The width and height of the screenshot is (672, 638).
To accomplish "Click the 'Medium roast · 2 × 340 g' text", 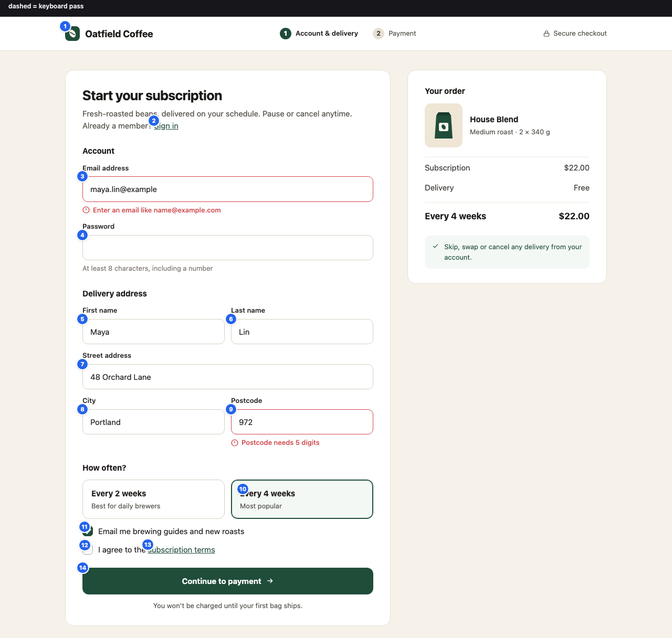I will click(x=510, y=132).
